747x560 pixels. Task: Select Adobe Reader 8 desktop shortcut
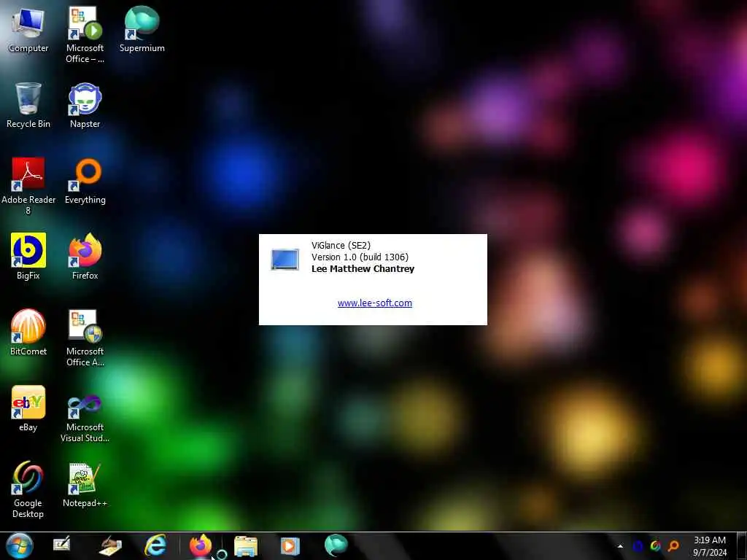click(x=28, y=186)
